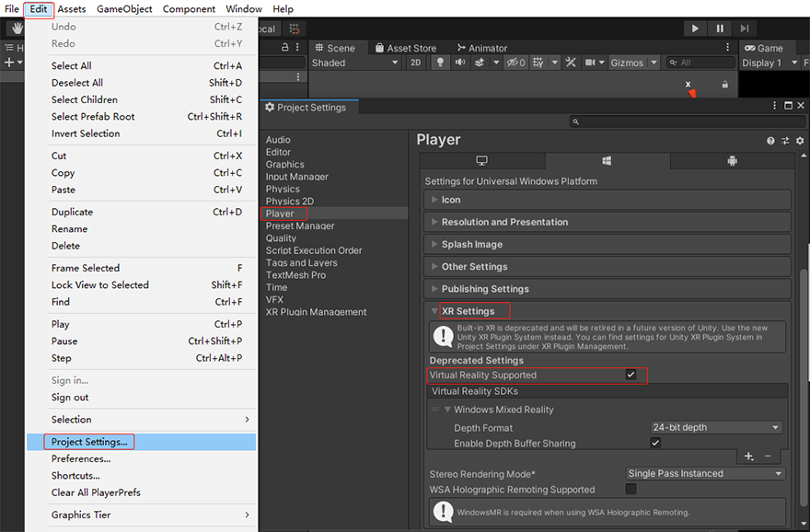Switch to the Asset Store tab
Screen dimensions: 810x532
tap(406, 48)
